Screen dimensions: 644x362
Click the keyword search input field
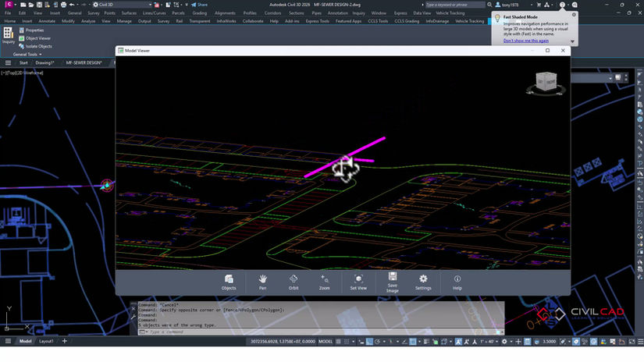pos(454,5)
